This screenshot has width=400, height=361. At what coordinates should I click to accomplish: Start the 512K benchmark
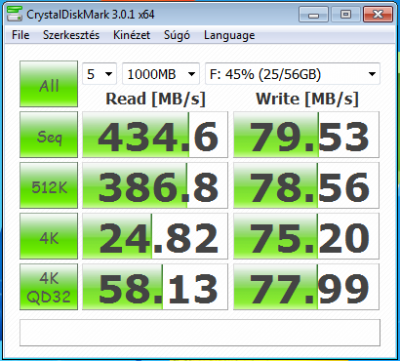click(49, 185)
